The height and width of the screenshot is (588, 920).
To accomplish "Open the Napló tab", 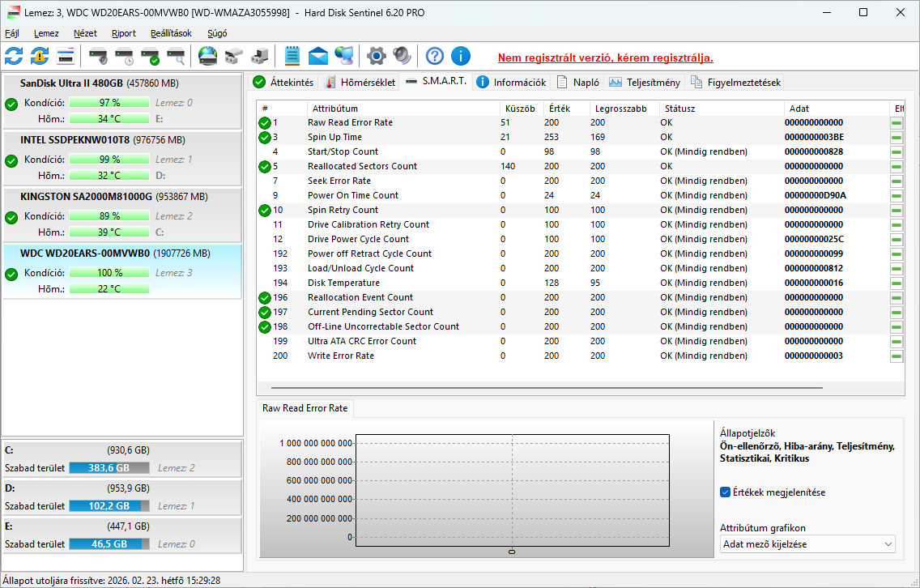I will [578, 82].
